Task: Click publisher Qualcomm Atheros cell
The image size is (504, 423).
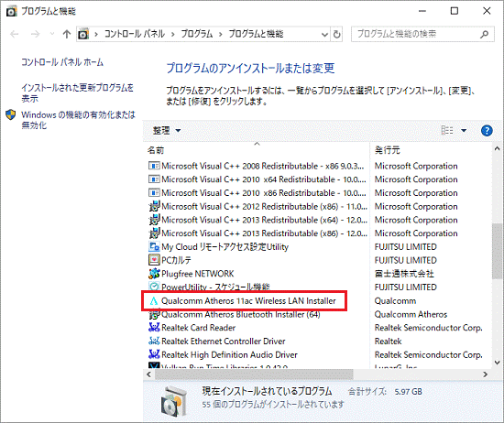Action: 411,314
